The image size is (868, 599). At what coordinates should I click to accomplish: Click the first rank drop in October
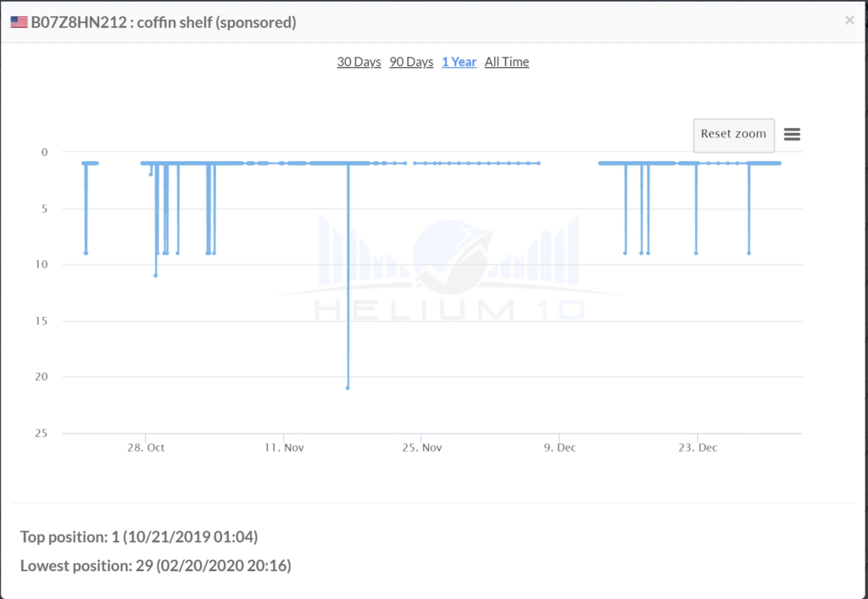(x=85, y=252)
